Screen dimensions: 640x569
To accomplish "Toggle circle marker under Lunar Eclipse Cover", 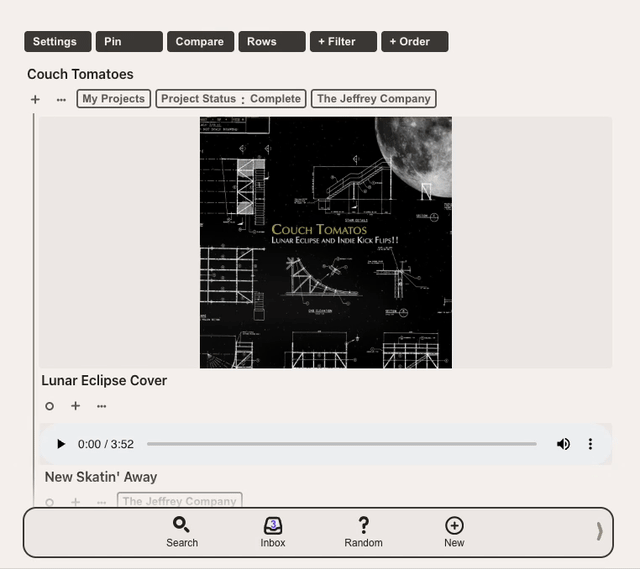I will 49,406.
